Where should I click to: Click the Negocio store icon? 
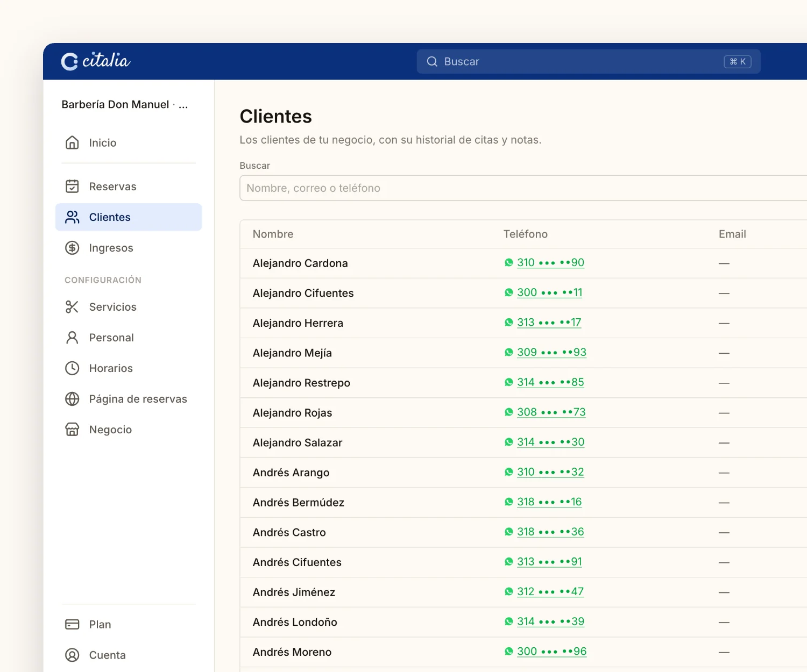pyautogui.click(x=72, y=430)
